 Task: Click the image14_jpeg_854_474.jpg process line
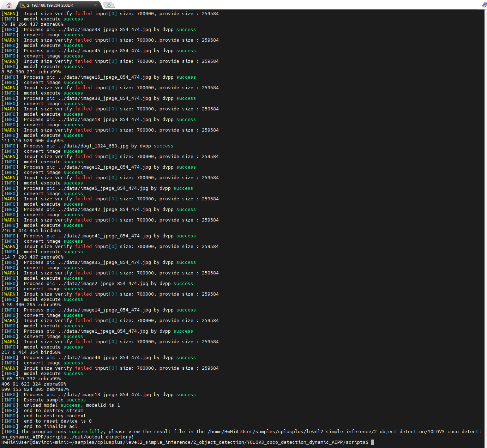point(99,310)
